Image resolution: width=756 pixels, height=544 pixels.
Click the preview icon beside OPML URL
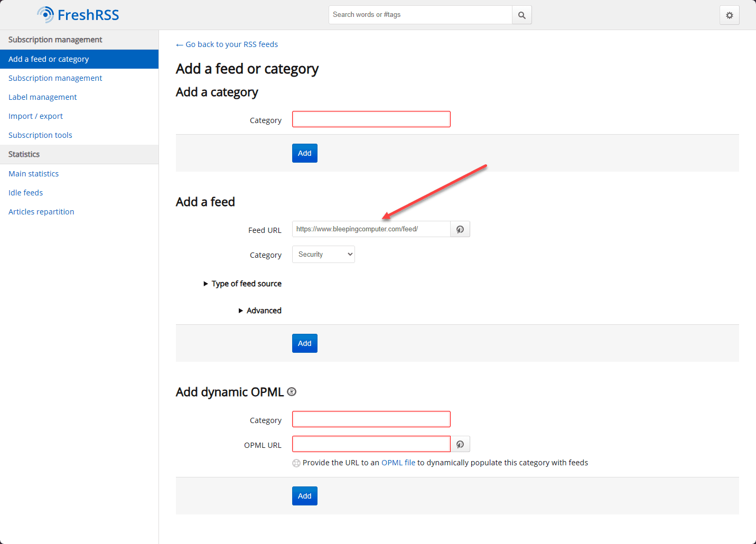[x=460, y=445]
